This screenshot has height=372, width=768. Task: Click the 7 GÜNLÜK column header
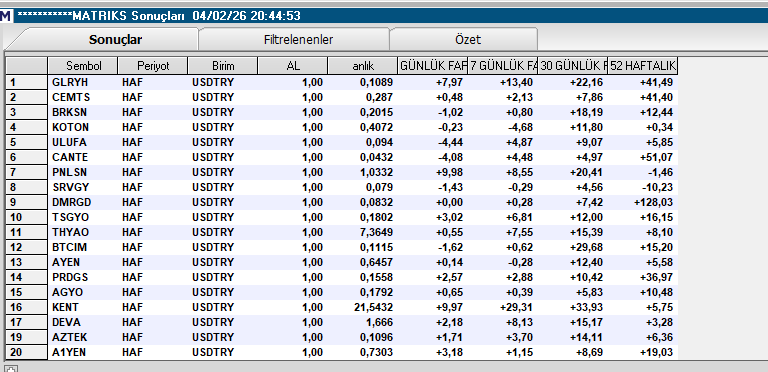(x=503, y=66)
